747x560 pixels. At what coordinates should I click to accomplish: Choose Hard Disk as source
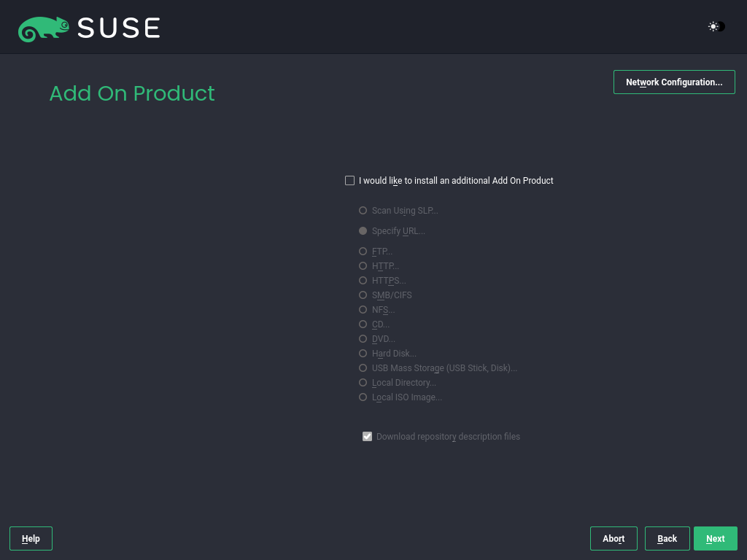tap(363, 353)
